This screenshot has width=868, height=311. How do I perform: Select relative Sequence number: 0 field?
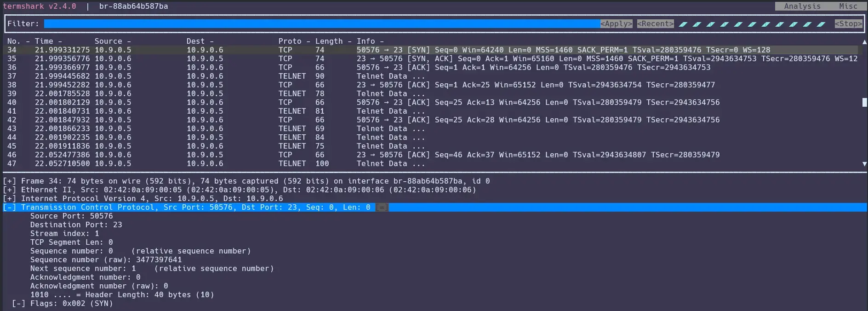click(x=140, y=251)
